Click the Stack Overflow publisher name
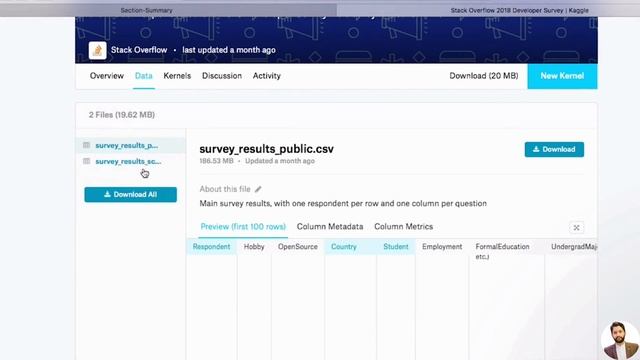 (139, 50)
